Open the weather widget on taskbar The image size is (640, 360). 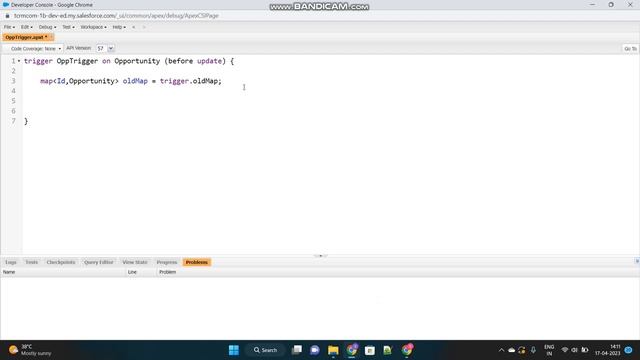[31, 350]
